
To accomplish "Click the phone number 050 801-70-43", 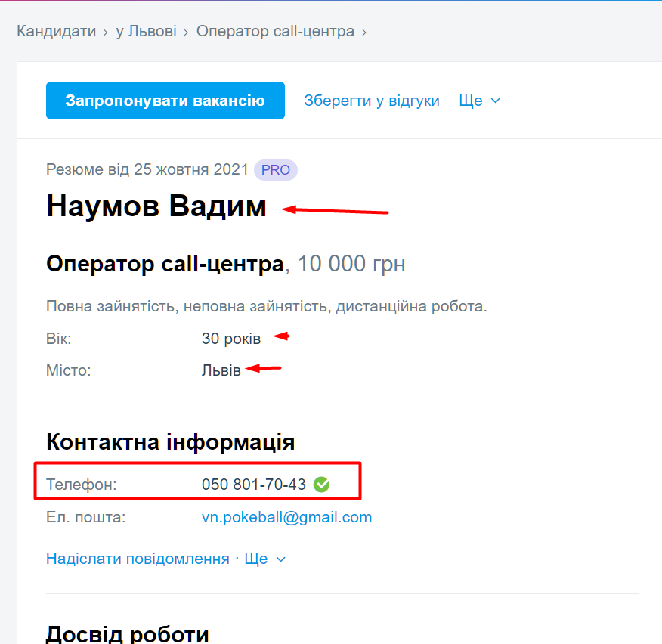I will [254, 485].
